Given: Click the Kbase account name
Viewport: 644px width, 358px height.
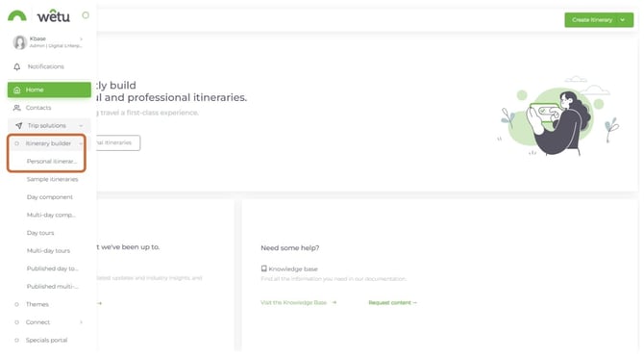Looking at the screenshot, I should coord(37,38).
